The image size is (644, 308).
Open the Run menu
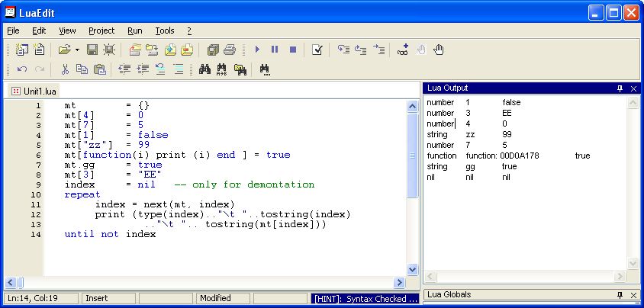(x=135, y=30)
